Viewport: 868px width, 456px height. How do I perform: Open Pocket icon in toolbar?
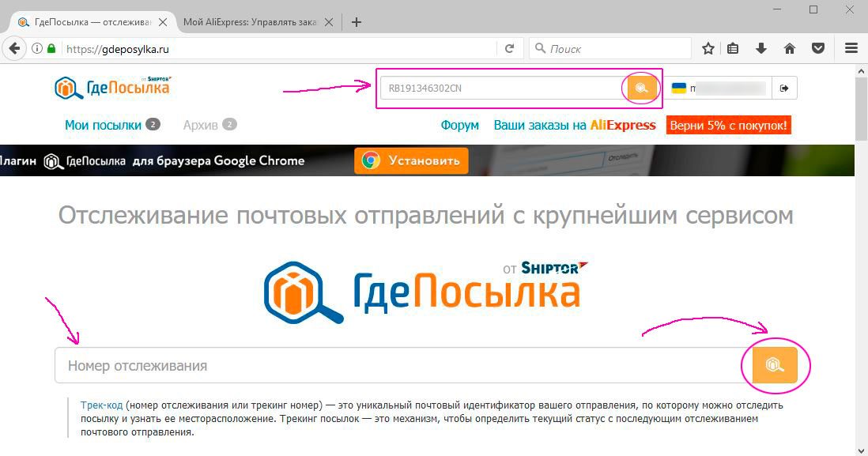818,49
